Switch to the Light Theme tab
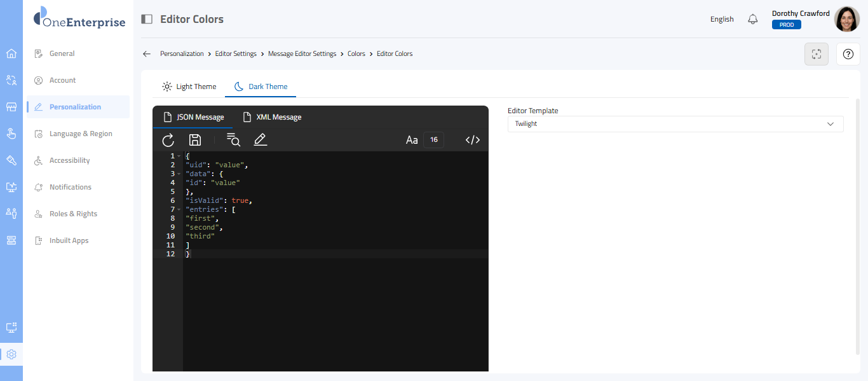 coord(189,87)
